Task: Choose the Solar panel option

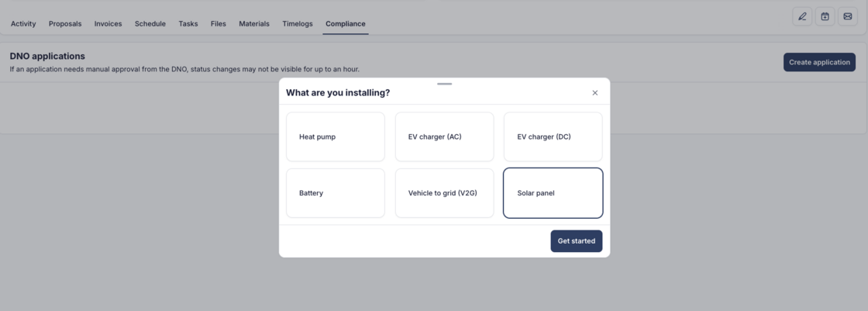Action: pos(553,193)
